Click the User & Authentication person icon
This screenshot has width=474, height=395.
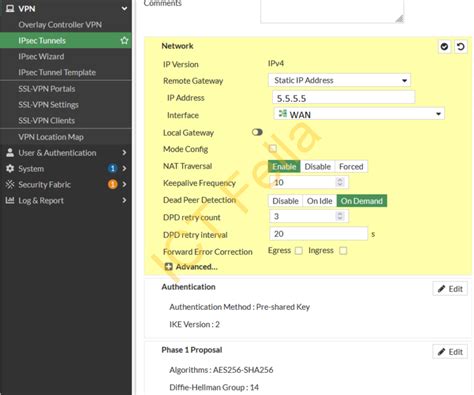click(10, 153)
